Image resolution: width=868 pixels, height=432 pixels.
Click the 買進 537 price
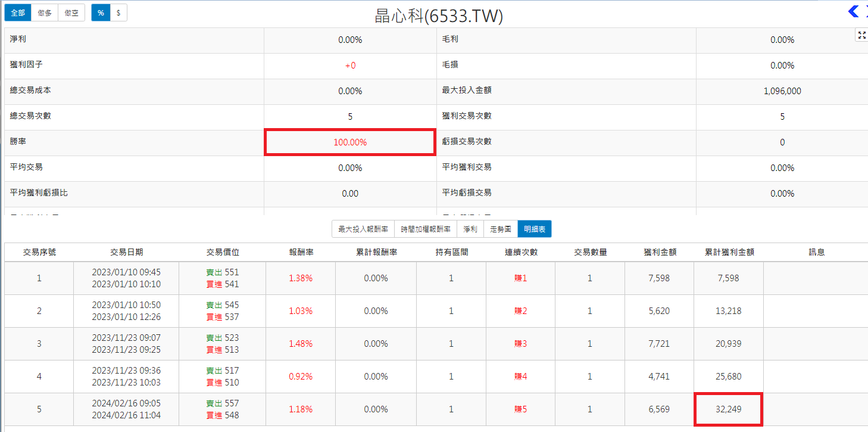[223, 317]
